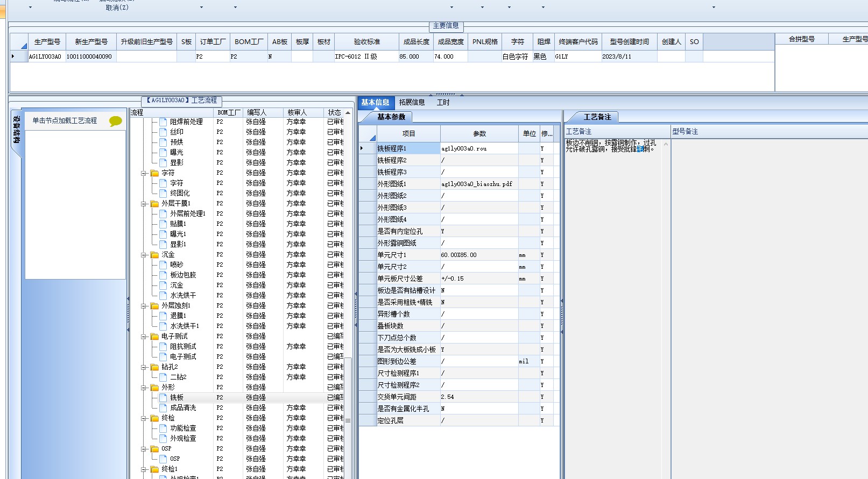Collapse the 外层干膜1 tree node

point(144,204)
